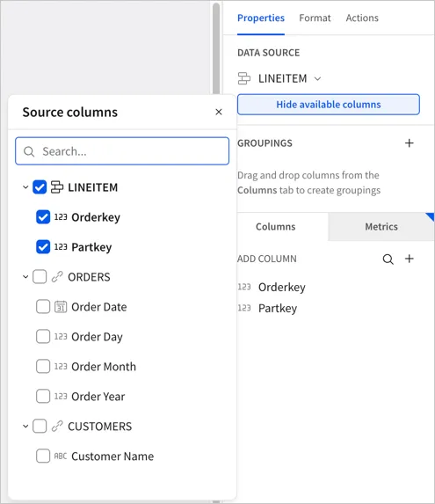Search columns using the ADD COLUMN magnifier icon
This screenshot has width=435, height=504.
tap(388, 259)
